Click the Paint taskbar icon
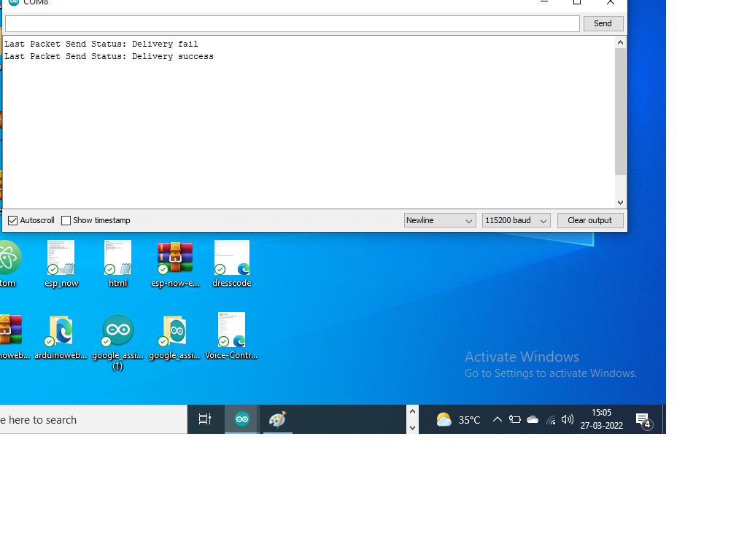747x560 pixels. click(x=277, y=419)
